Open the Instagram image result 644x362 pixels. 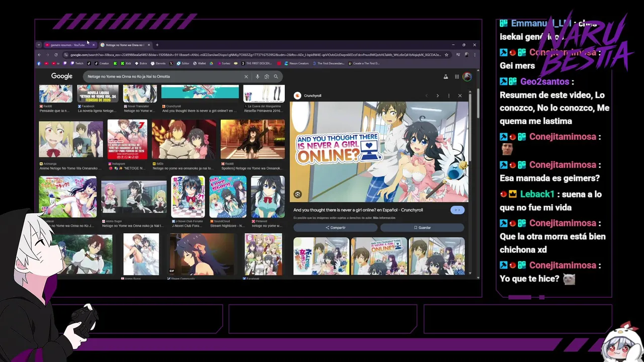pyautogui.click(x=127, y=139)
